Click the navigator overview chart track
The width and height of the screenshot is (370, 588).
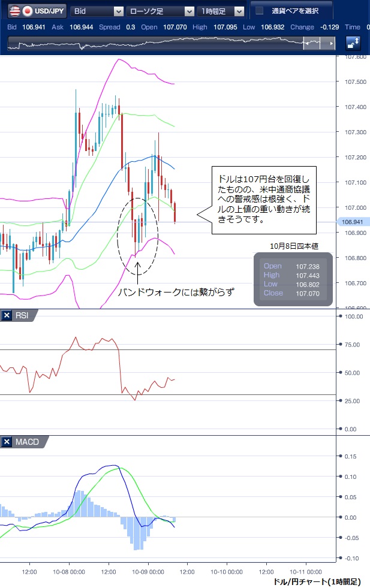[x=156, y=43]
